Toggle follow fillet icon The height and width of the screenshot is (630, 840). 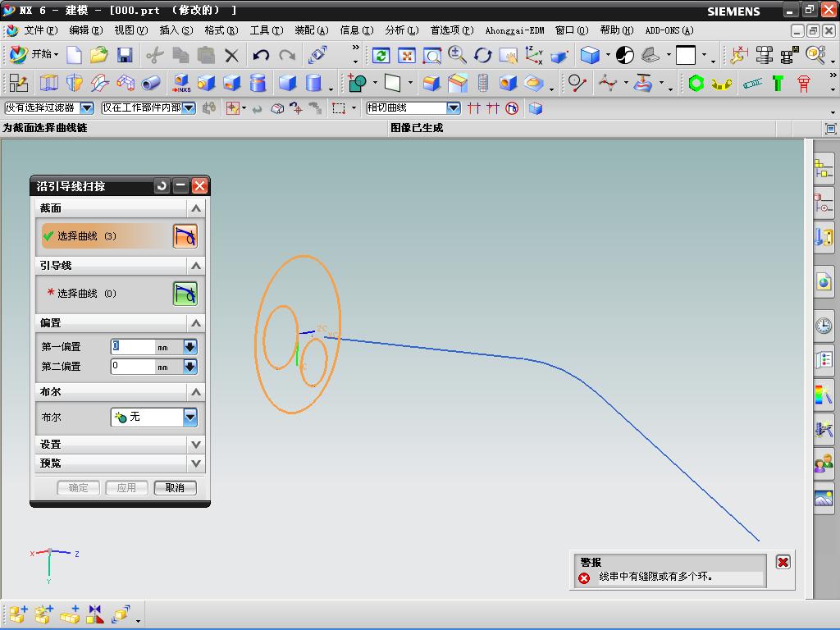[x=512, y=108]
